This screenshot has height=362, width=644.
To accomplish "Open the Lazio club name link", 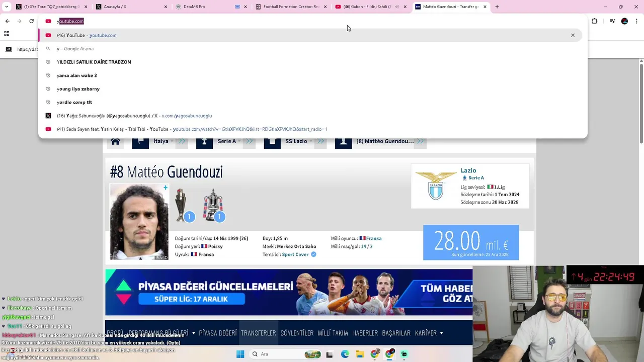I will point(468,170).
